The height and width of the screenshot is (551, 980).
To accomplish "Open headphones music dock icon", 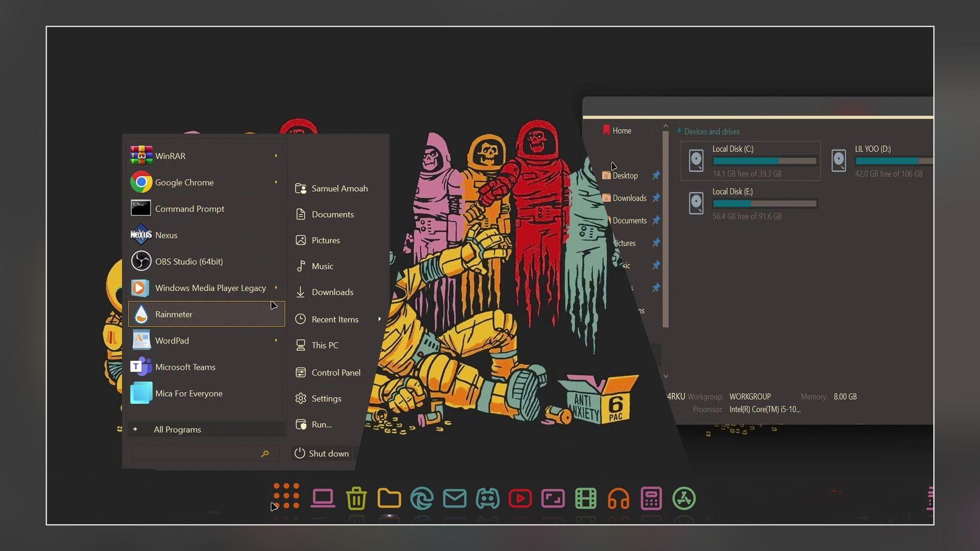I will (618, 499).
